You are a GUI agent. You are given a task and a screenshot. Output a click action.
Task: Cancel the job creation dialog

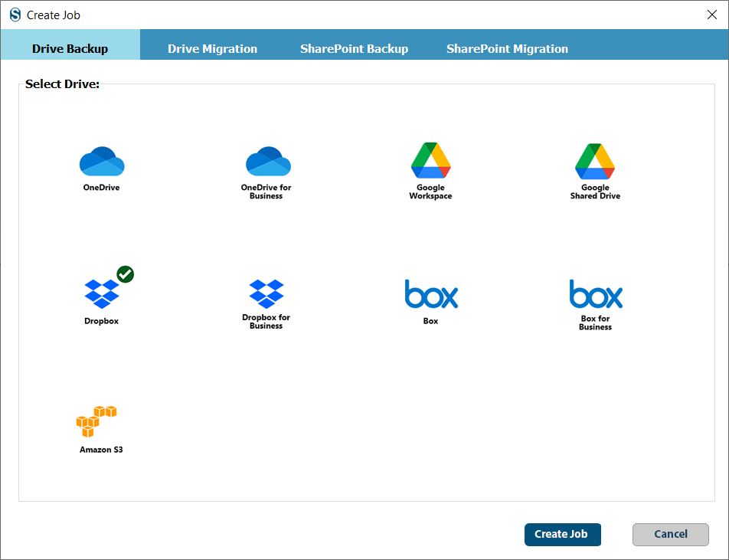click(x=671, y=535)
